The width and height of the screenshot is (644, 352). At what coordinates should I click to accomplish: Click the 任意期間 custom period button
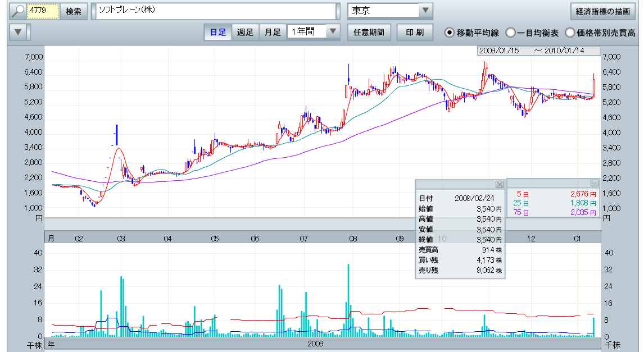click(x=369, y=32)
